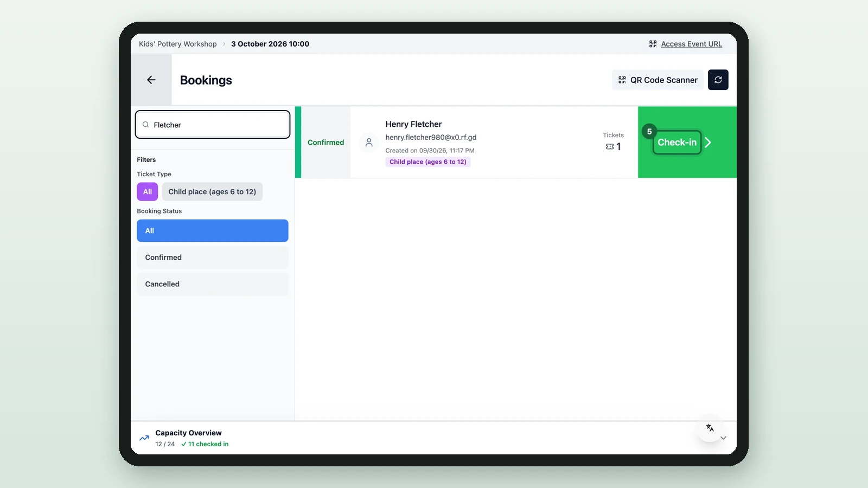Click the Created on 09/30/26 text
The width and height of the screenshot is (868, 488).
pos(430,151)
